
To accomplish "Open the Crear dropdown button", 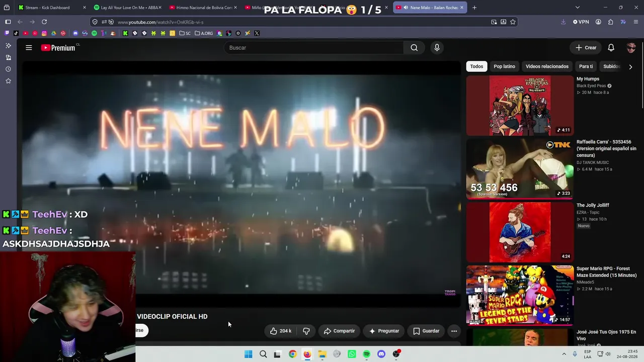I will click(x=586, y=48).
